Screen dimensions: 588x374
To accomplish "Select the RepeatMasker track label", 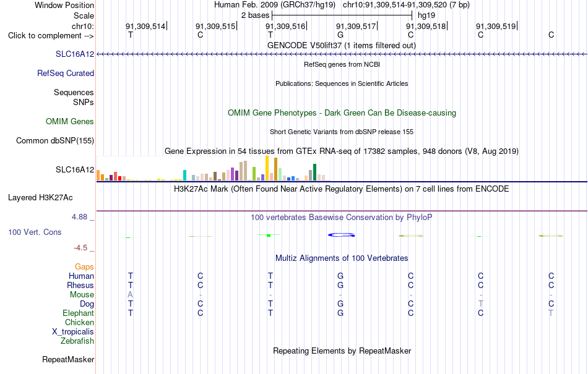I will 68,359.
